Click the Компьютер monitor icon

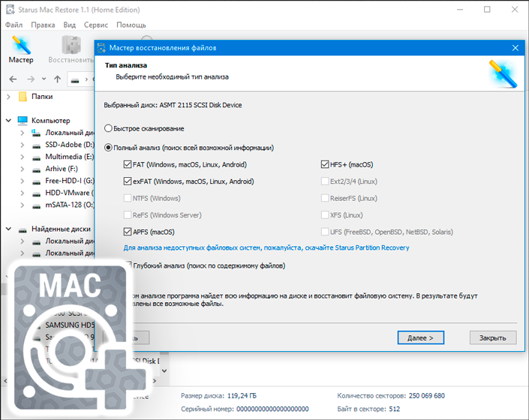coord(23,120)
